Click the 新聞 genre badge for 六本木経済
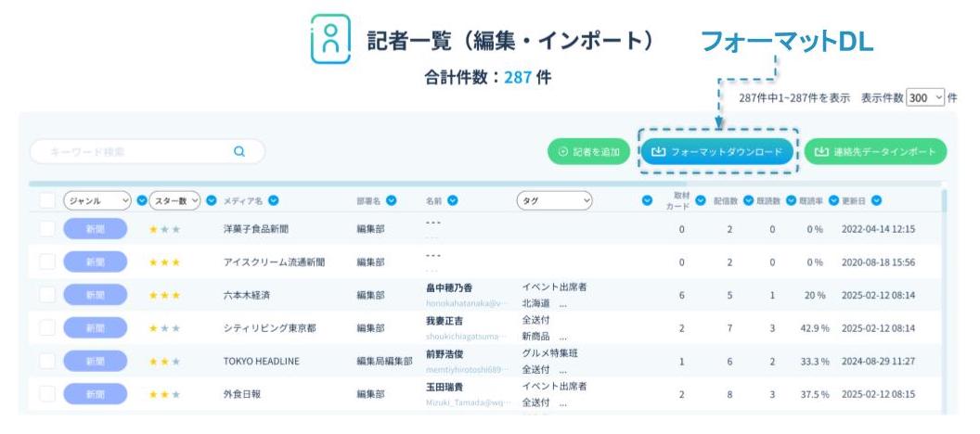Image resolution: width=980 pixels, height=434 pixels. pos(96,295)
